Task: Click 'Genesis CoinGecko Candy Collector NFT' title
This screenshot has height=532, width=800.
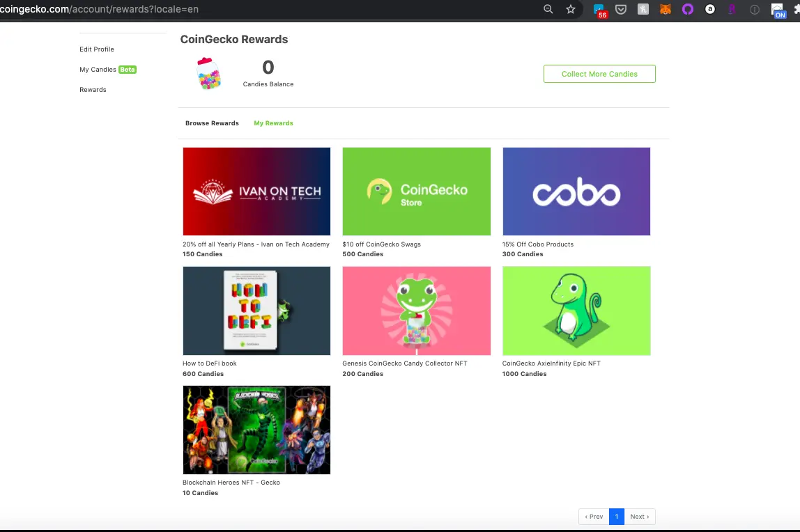Action: click(405, 364)
